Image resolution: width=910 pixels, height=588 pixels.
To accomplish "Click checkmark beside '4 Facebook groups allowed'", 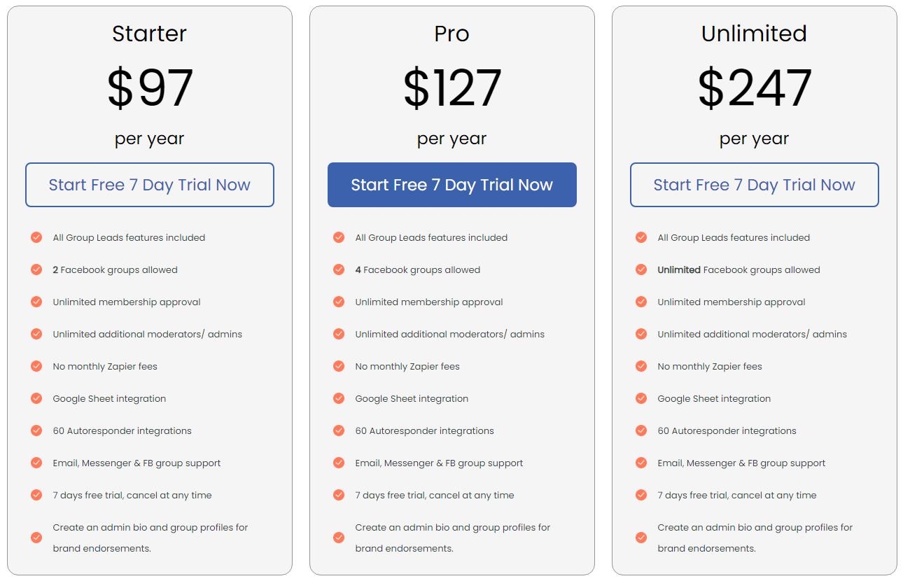I will coord(339,269).
